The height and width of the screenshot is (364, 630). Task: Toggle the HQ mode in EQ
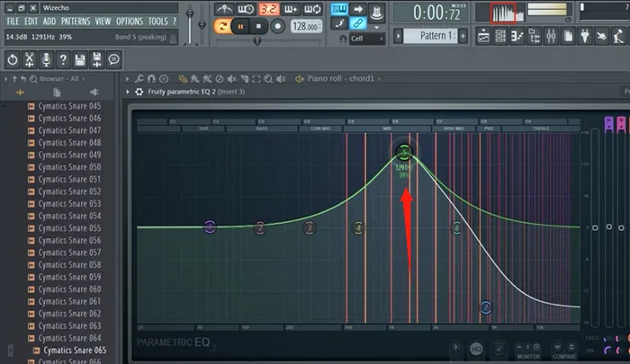tap(476, 349)
